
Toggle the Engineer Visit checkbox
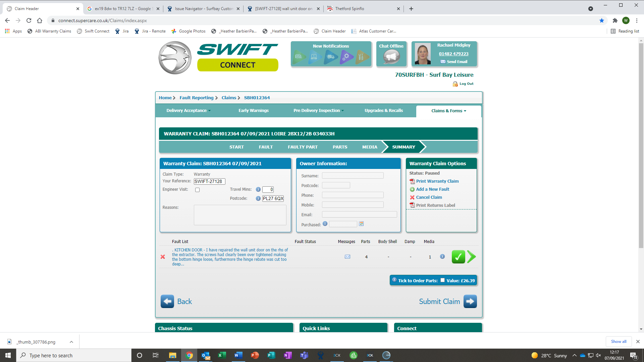click(198, 190)
